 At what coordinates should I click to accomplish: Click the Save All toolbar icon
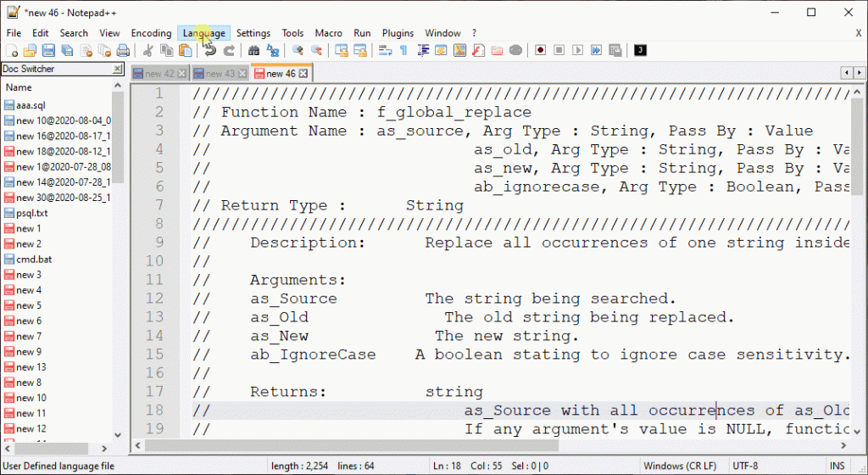[x=67, y=50]
